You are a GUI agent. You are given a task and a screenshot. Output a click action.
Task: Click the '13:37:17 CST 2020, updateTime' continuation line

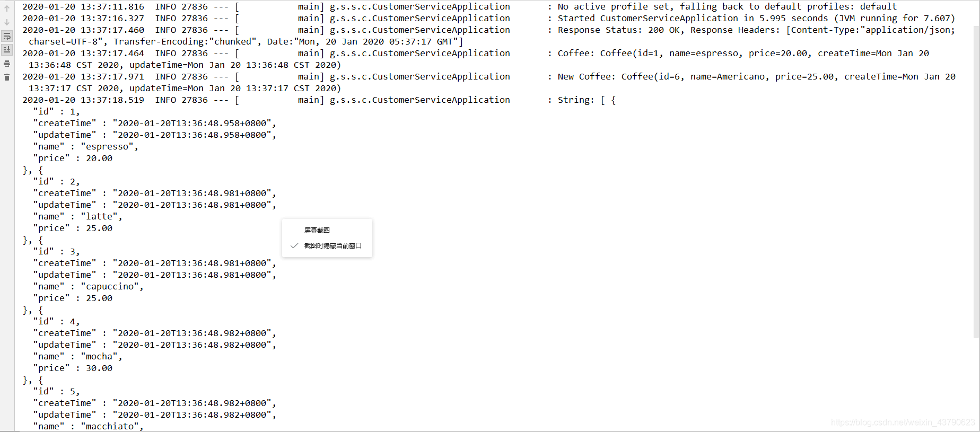tap(185, 88)
